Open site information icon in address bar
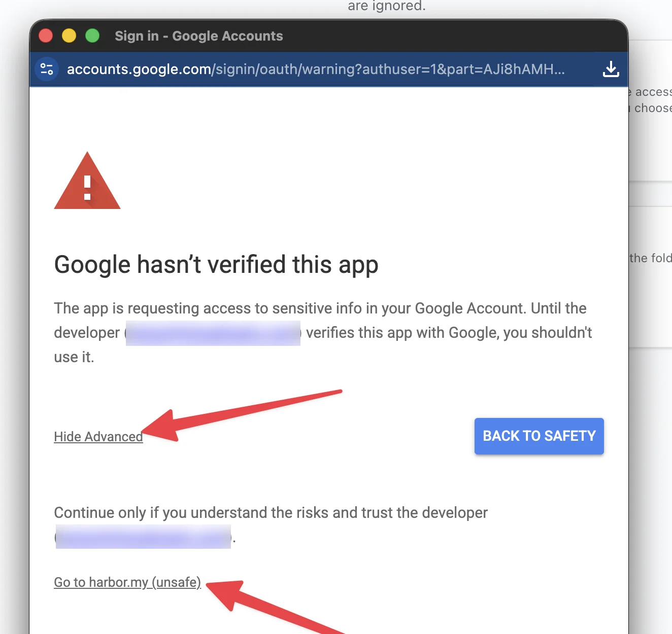Viewport: 672px width, 634px height. coord(47,69)
